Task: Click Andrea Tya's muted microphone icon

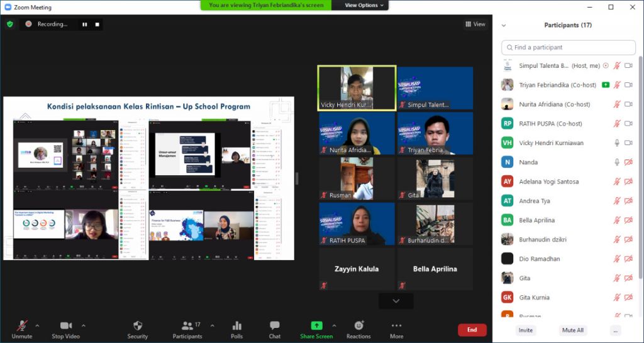Action: [x=617, y=200]
